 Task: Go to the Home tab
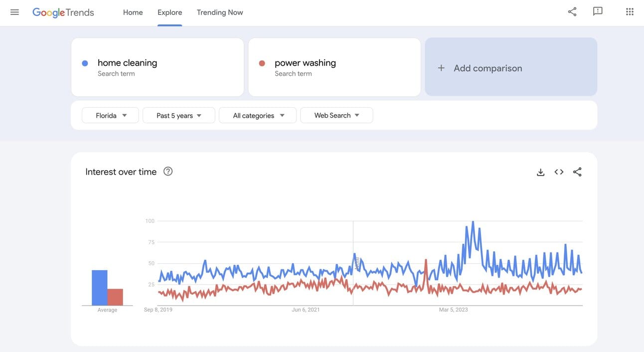133,12
